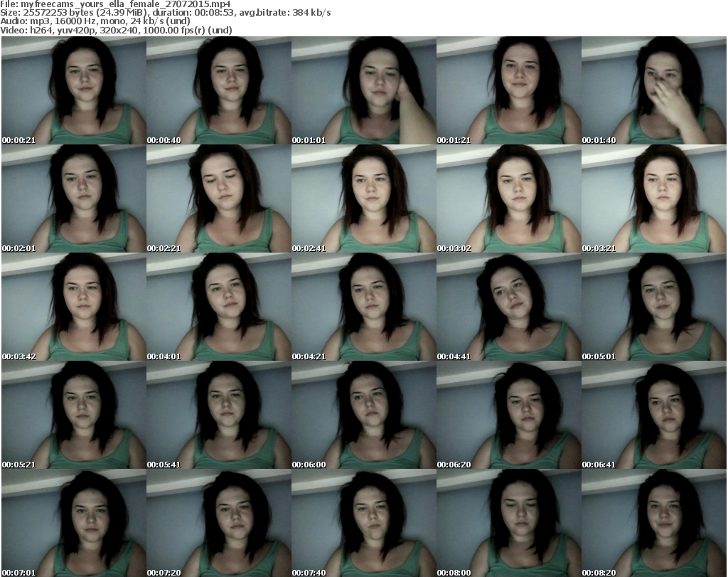
Task: Pick the frame labeled 00:08:00
Action: (509, 523)
